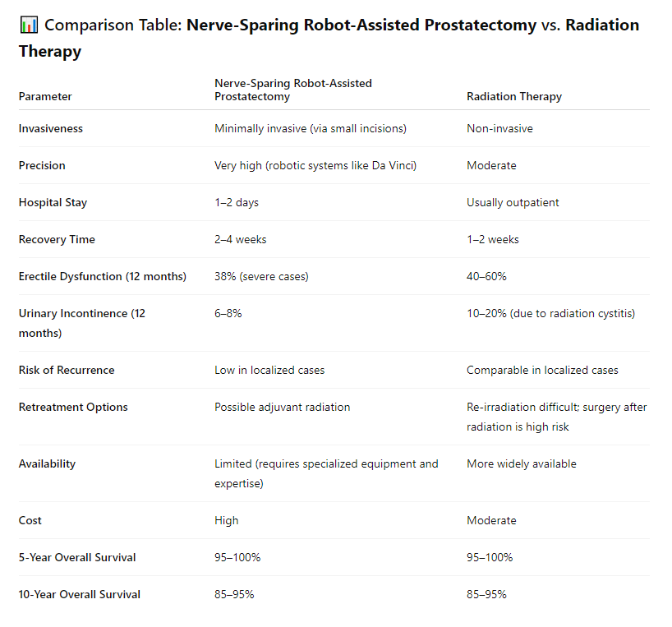Click the 38% (severe cases) cell
The height and width of the screenshot is (627, 672).
pos(261,276)
